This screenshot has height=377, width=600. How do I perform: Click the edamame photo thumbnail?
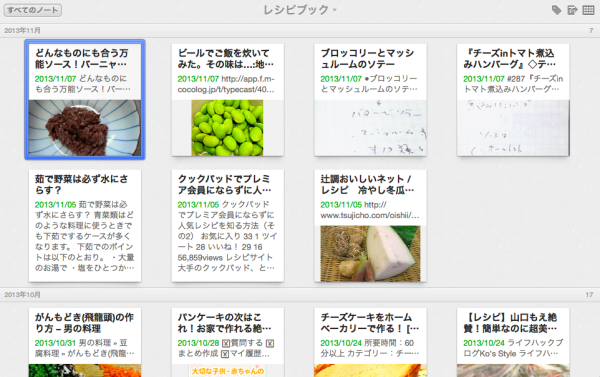[x=227, y=128]
